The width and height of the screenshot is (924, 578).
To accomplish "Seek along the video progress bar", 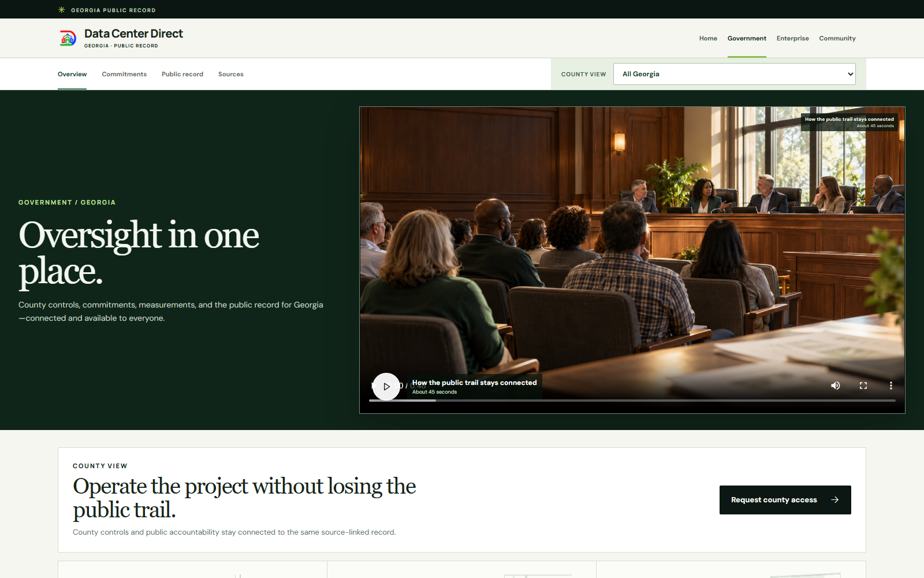I will pos(632,400).
